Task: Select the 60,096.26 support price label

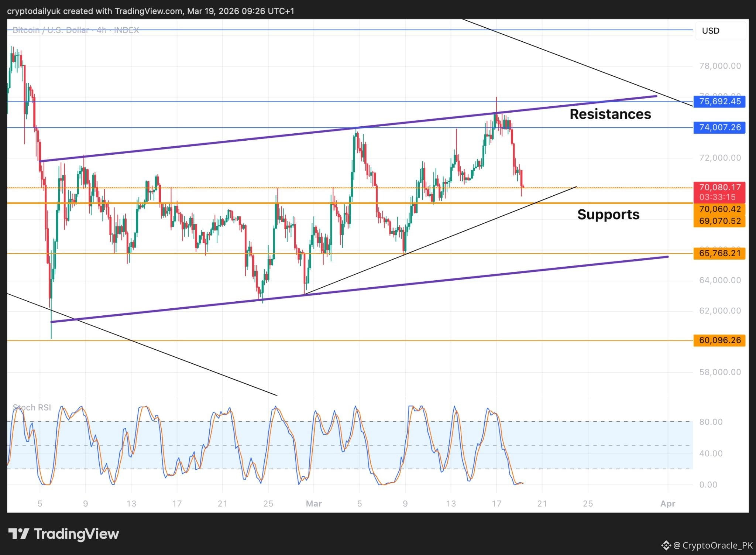Action: coord(719,340)
